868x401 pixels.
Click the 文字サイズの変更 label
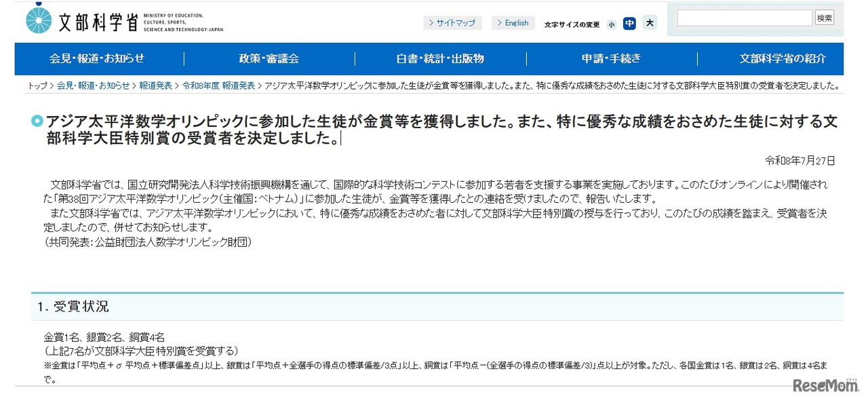pos(572,24)
